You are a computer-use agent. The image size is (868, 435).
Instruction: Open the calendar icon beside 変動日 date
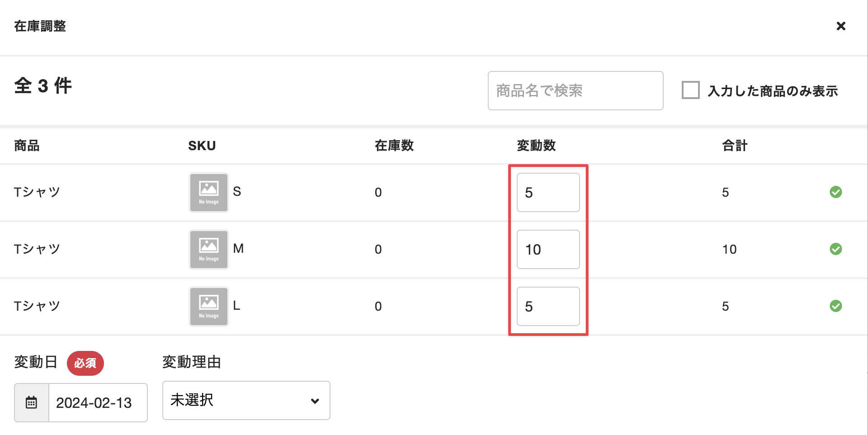(31, 402)
